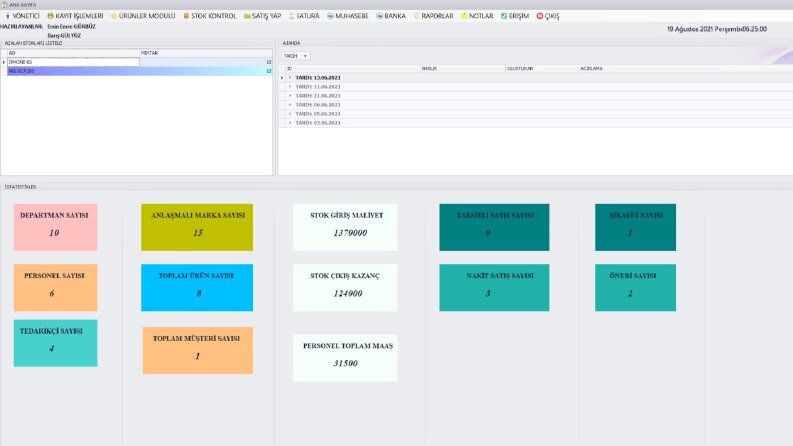This screenshot has width=793, height=446.
Task: Click the name Esin Emre GÜRBÜZ
Action: pos(71,26)
